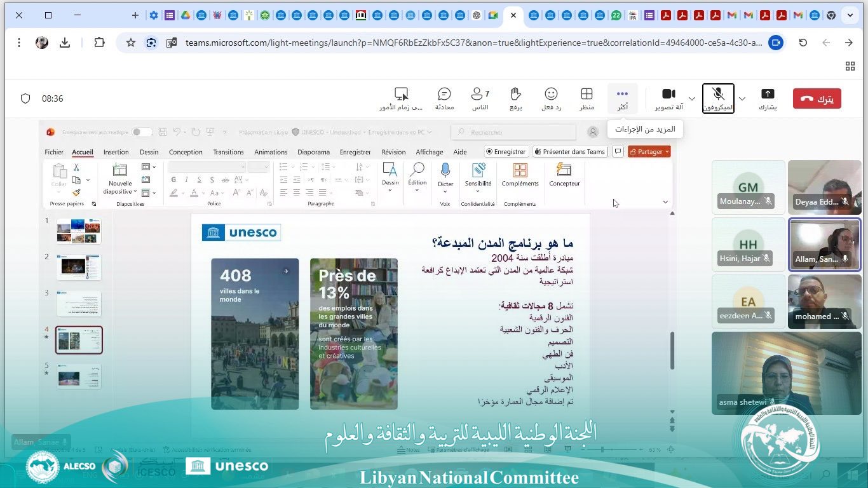
Task: Open the Dicter voice dictation tool
Action: click(x=445, y=180)
